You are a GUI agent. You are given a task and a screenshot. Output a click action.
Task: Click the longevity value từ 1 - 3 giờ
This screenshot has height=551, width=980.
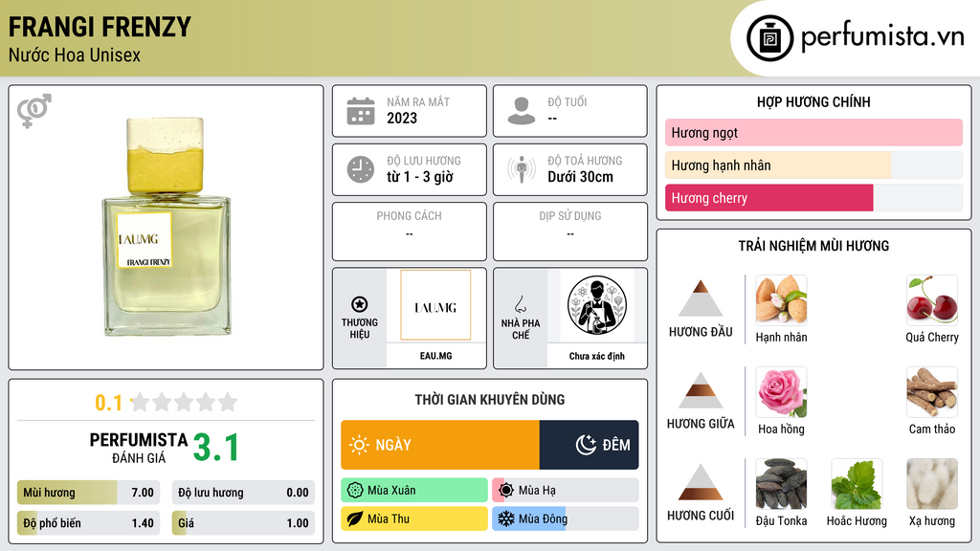(x=420, y=177)
